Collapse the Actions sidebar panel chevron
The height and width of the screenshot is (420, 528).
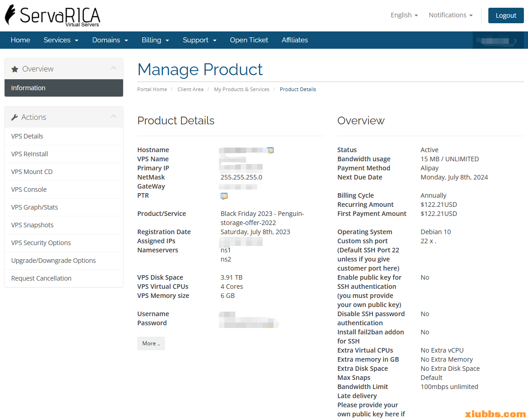114,117
